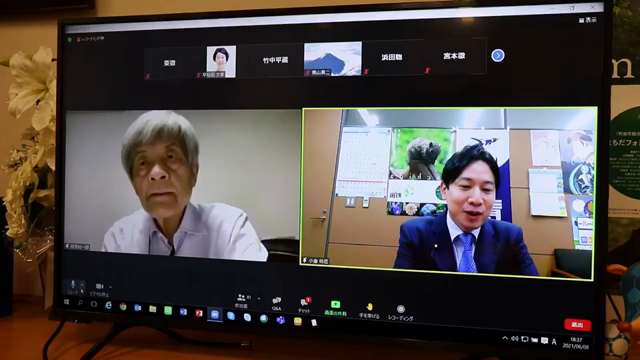The width and height of the screenshot is (640, 360).
Task: Launch Google Chrome from taskbar
Action: pos(123,307)
